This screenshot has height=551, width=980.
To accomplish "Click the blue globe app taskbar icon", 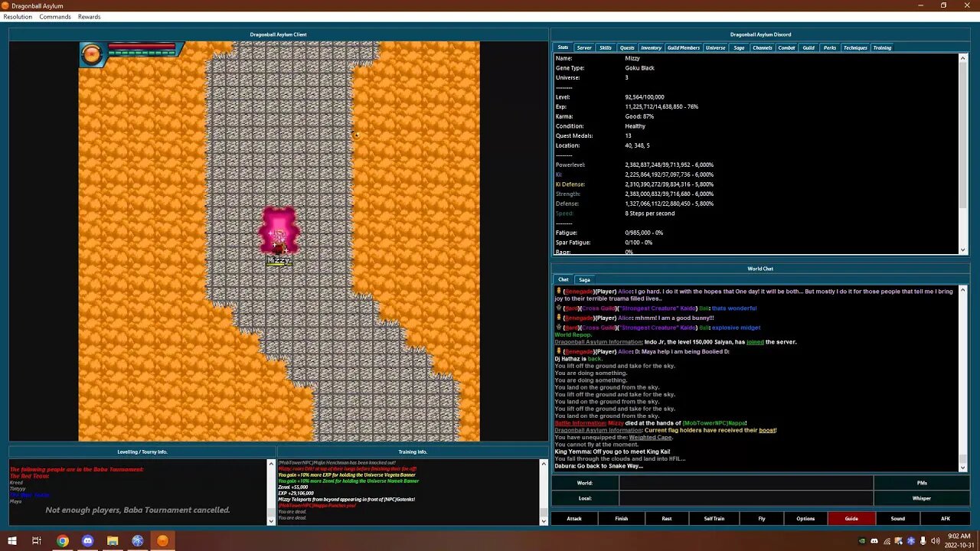I will pos(138,541).
